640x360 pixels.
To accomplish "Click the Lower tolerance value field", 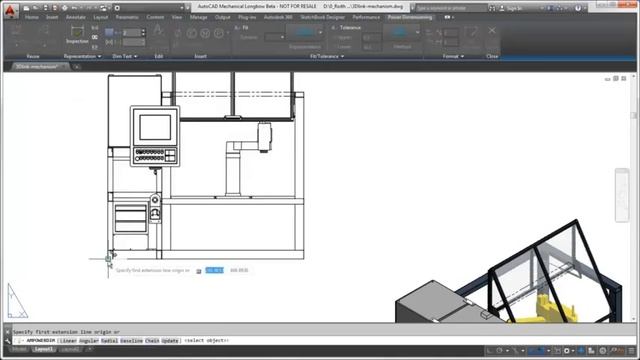I will (x=372, y=47).
